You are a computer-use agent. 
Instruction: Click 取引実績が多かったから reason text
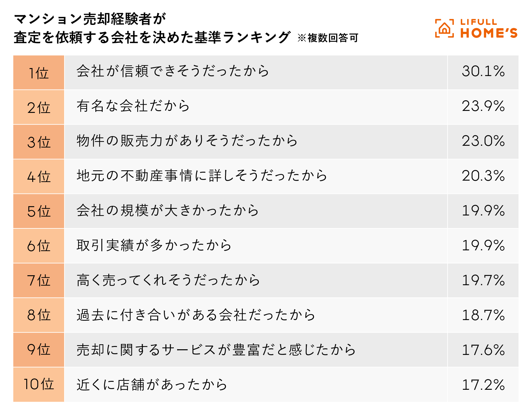154,245
